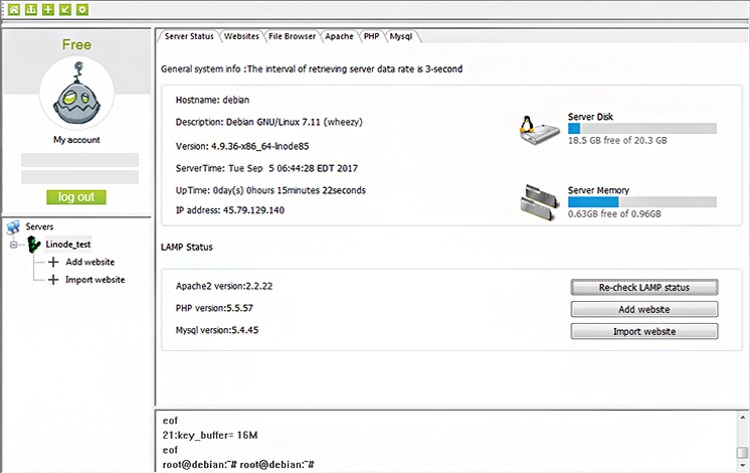Click the IP address 45.79.129.140 line
Screen dimensions: 750x473
[230, 210]
